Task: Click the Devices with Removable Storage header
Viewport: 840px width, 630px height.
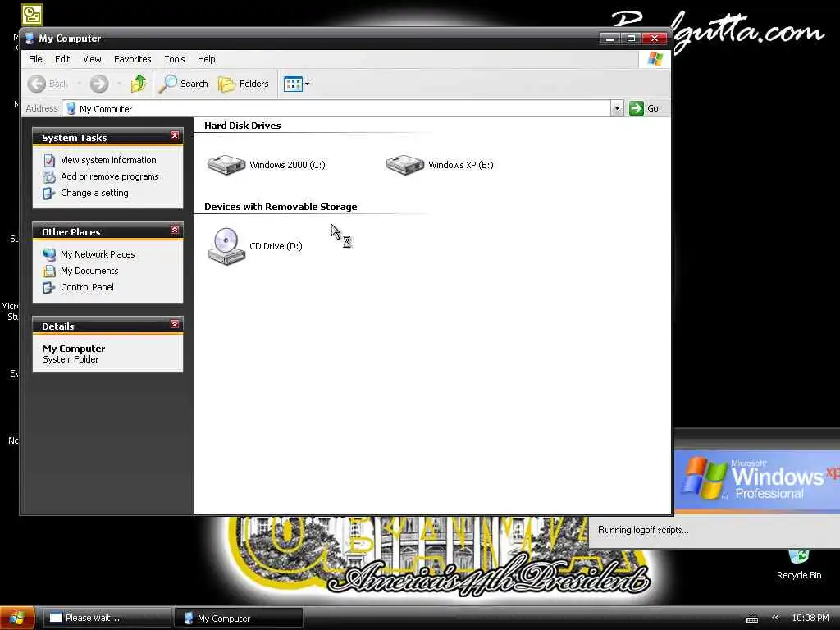Action: [x=281, y=207]
